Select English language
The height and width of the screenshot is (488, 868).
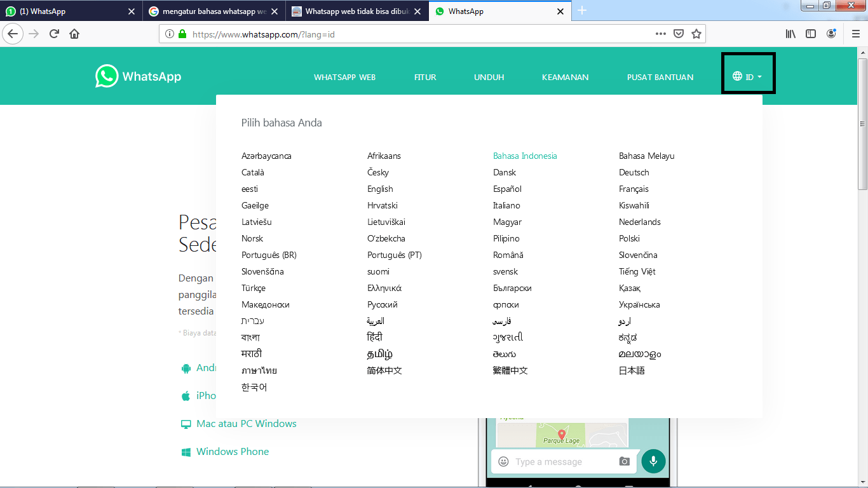380,189
